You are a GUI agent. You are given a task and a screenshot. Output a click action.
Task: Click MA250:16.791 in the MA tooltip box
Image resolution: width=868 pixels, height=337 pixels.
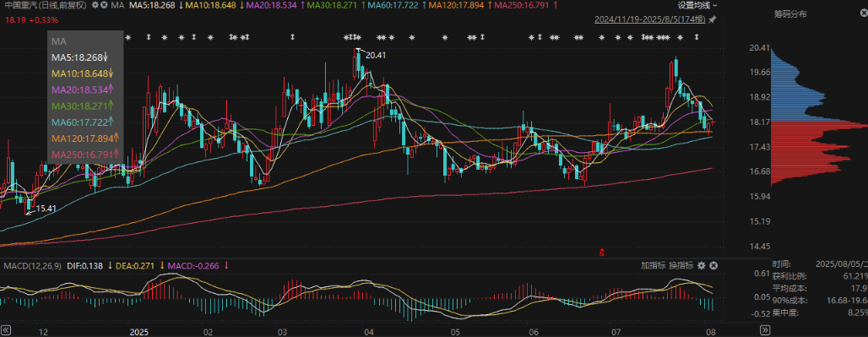86,154
